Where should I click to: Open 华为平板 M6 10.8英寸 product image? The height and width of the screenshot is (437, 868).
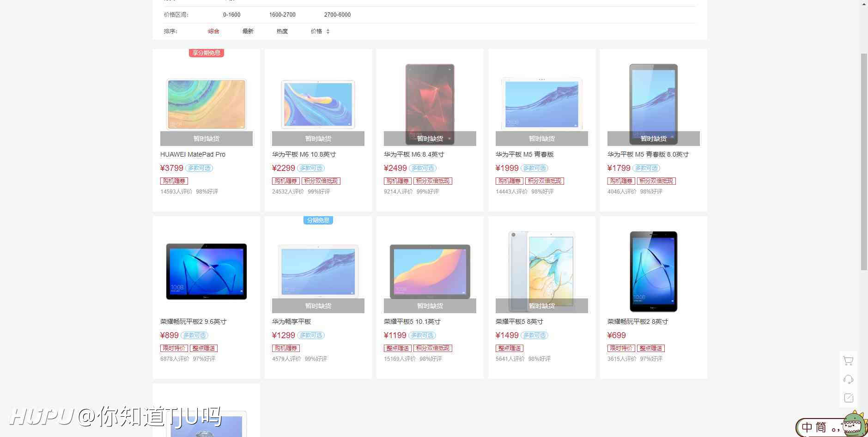point(318,104)
